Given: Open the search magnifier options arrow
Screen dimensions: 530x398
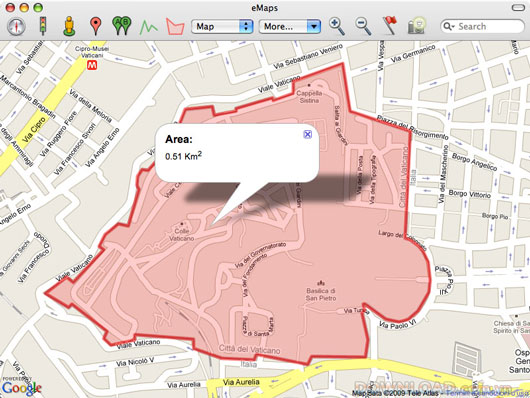Looking at the screenshot, I should pos(449,26).
